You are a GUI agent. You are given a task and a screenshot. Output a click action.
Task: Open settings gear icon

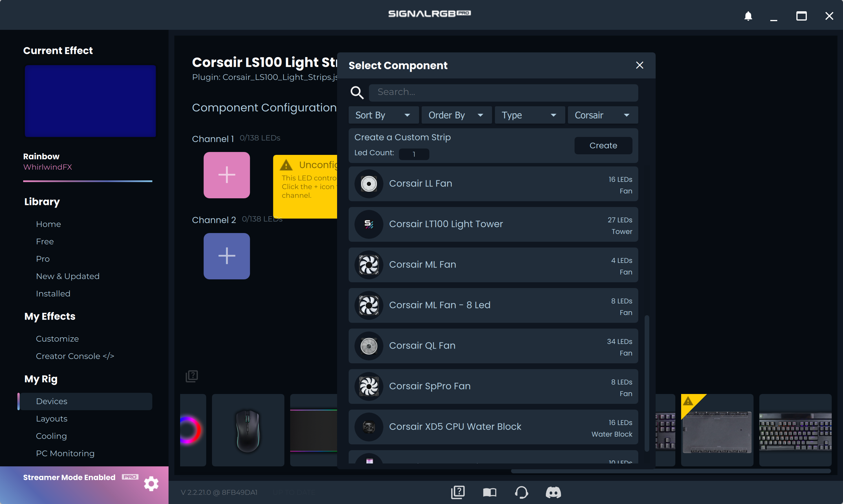pyautogui.click(x=151, y=484)
